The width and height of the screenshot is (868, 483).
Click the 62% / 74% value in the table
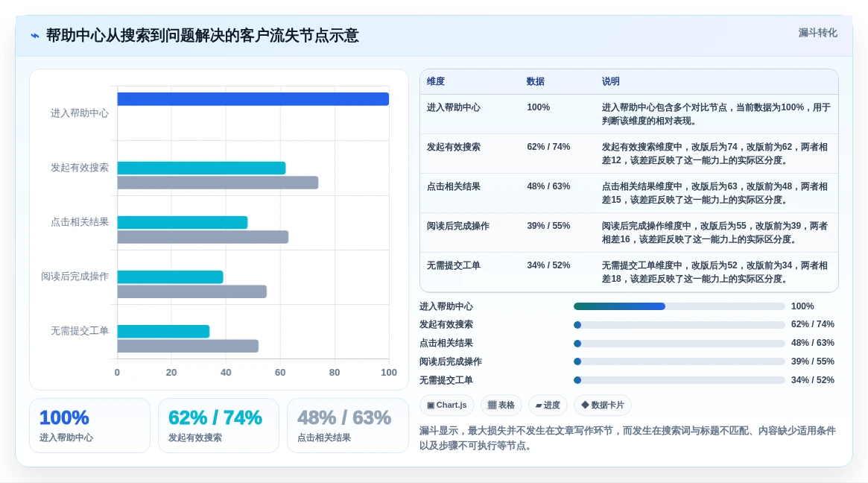[548, 147]
